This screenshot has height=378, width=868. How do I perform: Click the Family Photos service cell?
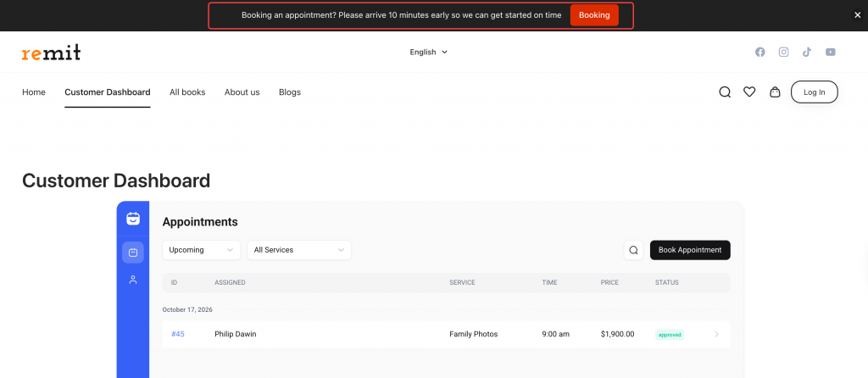point(473,334)
